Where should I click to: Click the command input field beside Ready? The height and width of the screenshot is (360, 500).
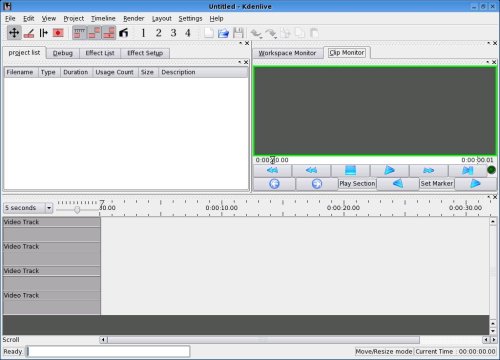(x=108, y=351)
